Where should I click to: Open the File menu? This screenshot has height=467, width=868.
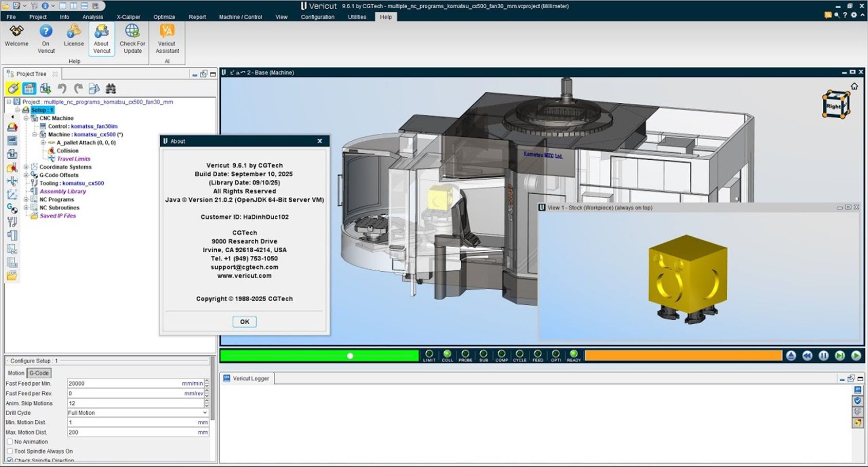11,17
